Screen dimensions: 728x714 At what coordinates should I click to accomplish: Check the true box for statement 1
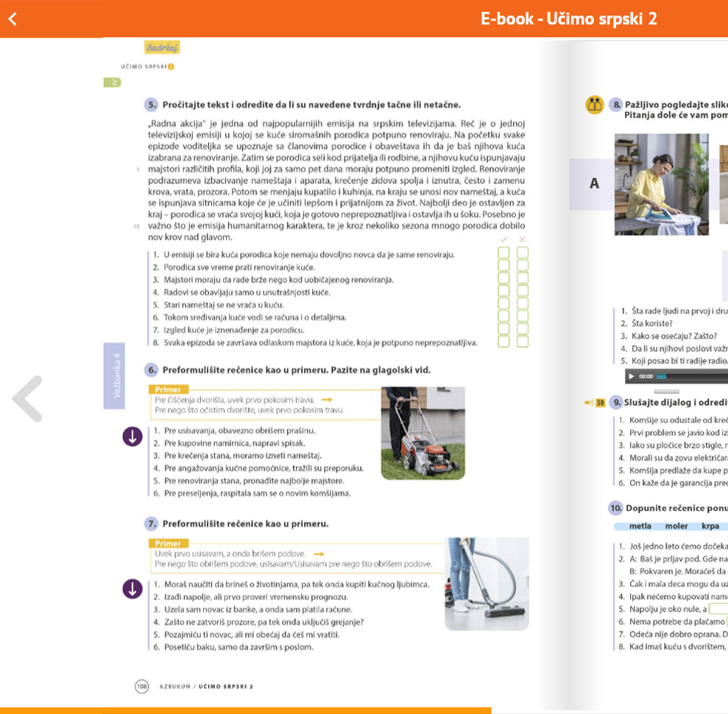504,253
